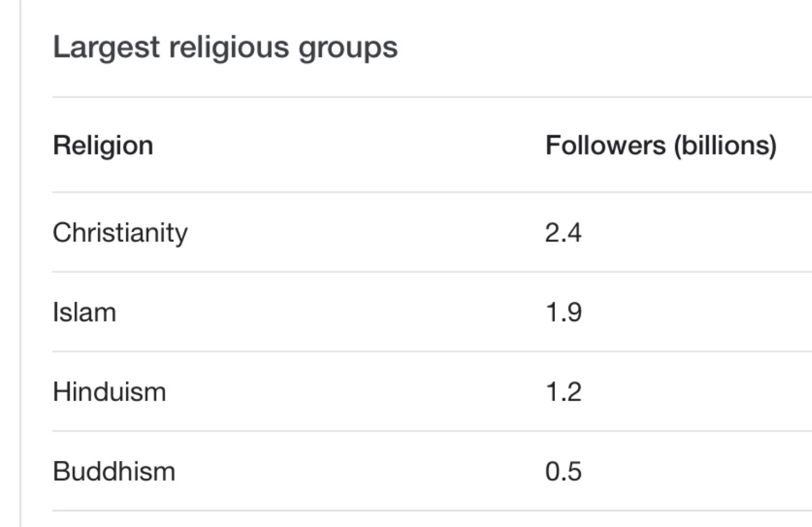812x527 pixels.
Task: Click the word 'groups' in the title
Action: 348,48
